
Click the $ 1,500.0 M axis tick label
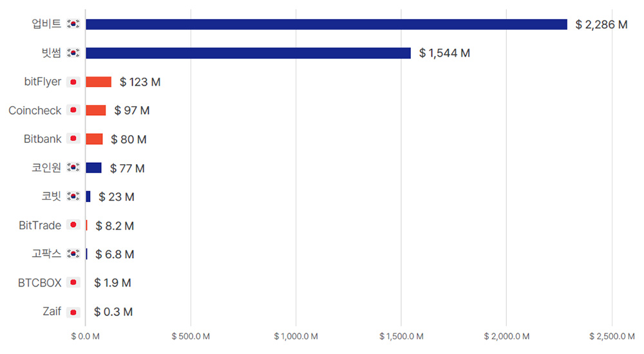401,337
